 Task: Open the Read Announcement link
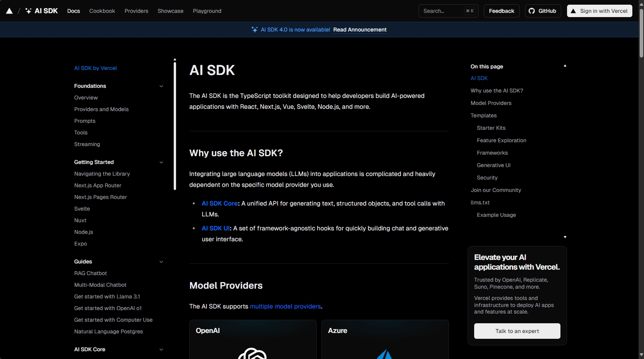tap(360, 30)
